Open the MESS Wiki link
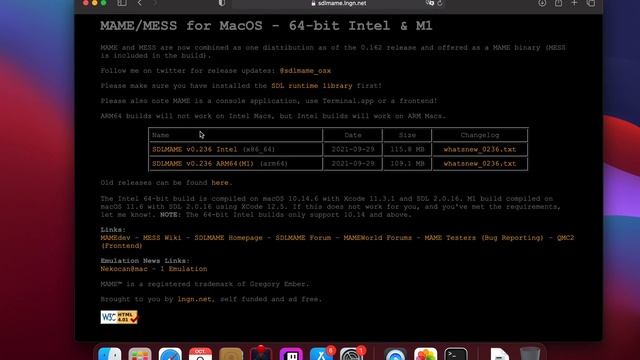Image resolution: width=640 pixels, height=360 pixels. coord(162,238)
